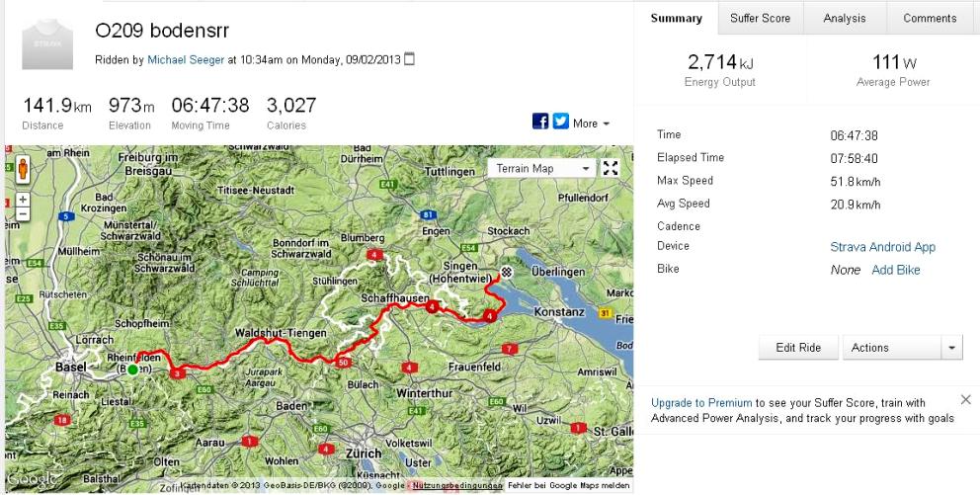
Task: Follow the Add Bike link
Action: point(895,270)
